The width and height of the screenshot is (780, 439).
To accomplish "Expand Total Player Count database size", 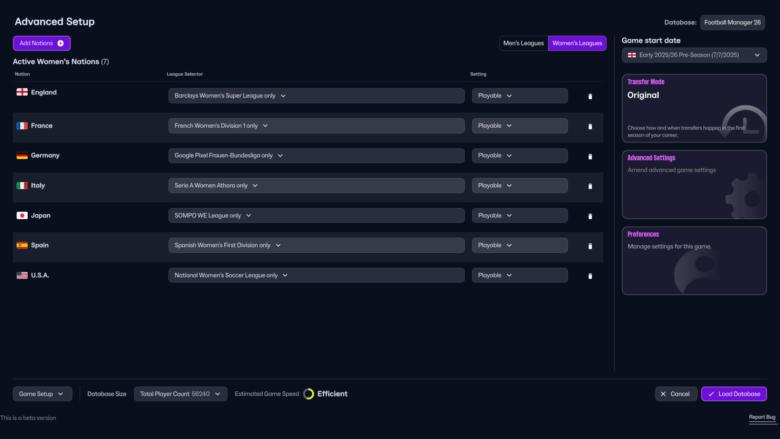I will [x=181, y=394].
